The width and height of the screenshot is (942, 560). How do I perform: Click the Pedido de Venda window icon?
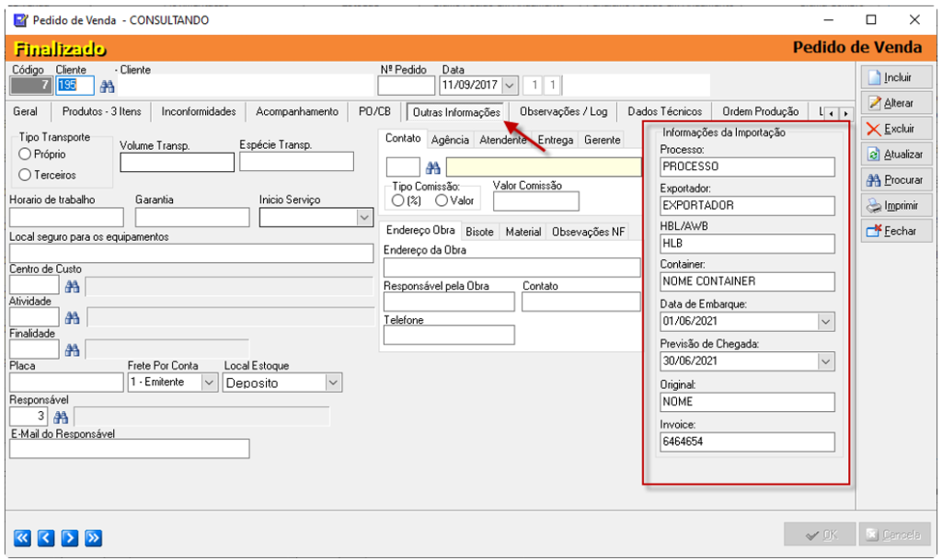pyautogui.click(x=20, y=20)
